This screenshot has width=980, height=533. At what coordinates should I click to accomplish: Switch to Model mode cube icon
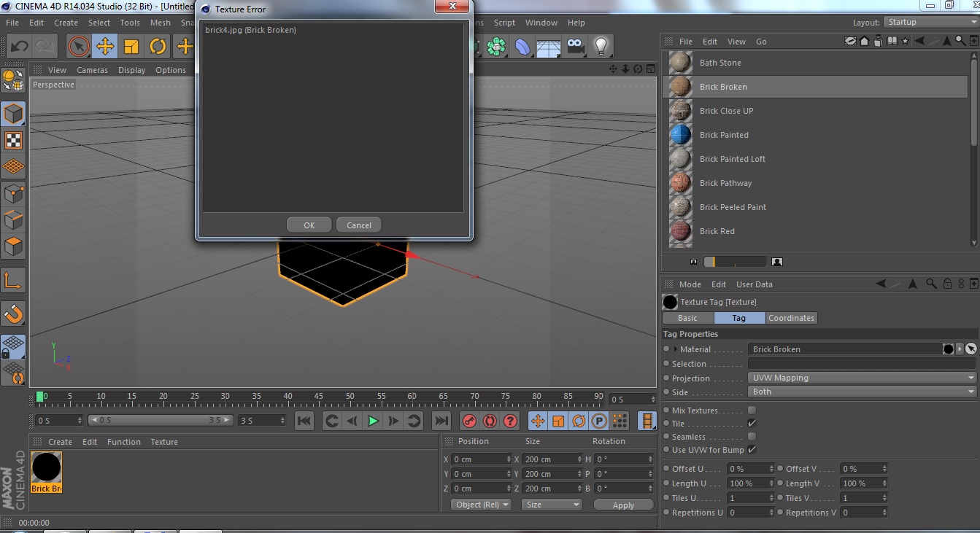pos(14,114)
